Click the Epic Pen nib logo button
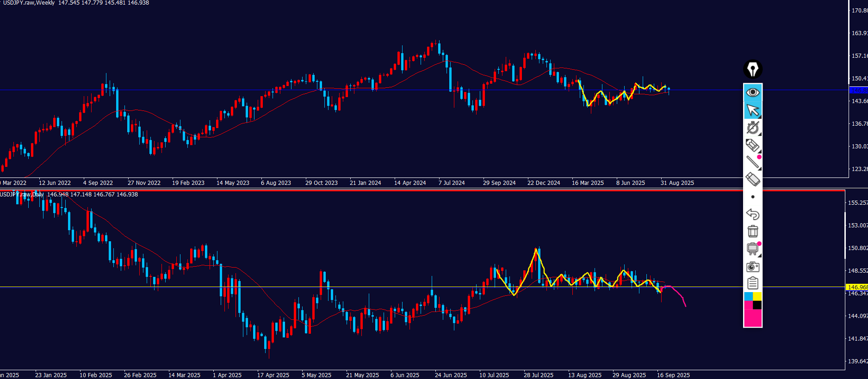This screenshot has height=379, width=868. pyautogui.click(x=753, y=69)
